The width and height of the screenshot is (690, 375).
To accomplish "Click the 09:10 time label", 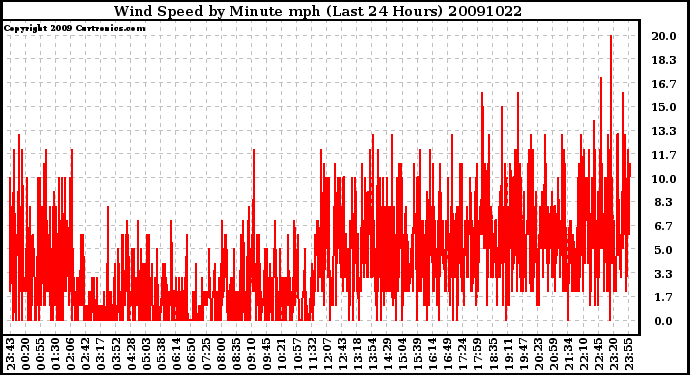I will 251,354.
